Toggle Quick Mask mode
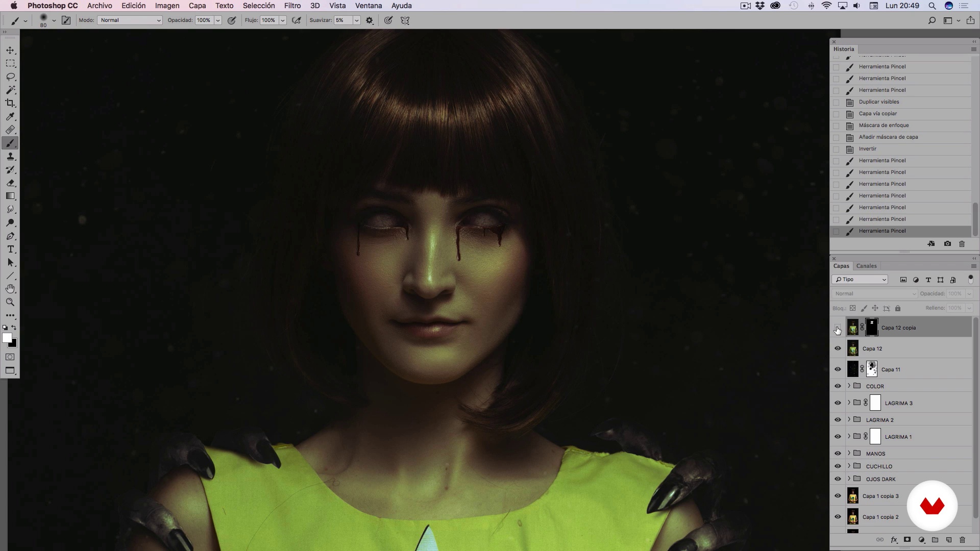 (x=10, y=357)
